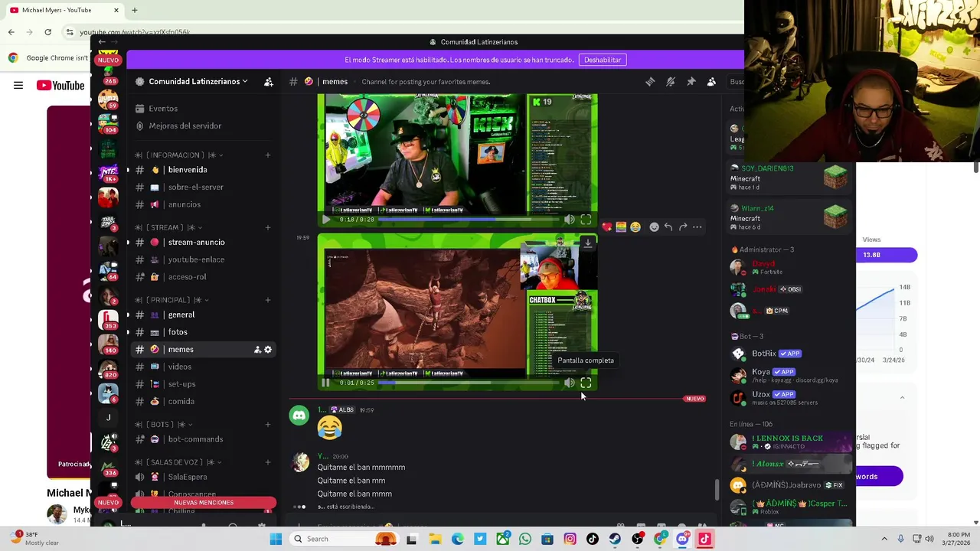Pause the second video at 0:01
The width and height of the screenshot is (980, 551).
[325, 383]
